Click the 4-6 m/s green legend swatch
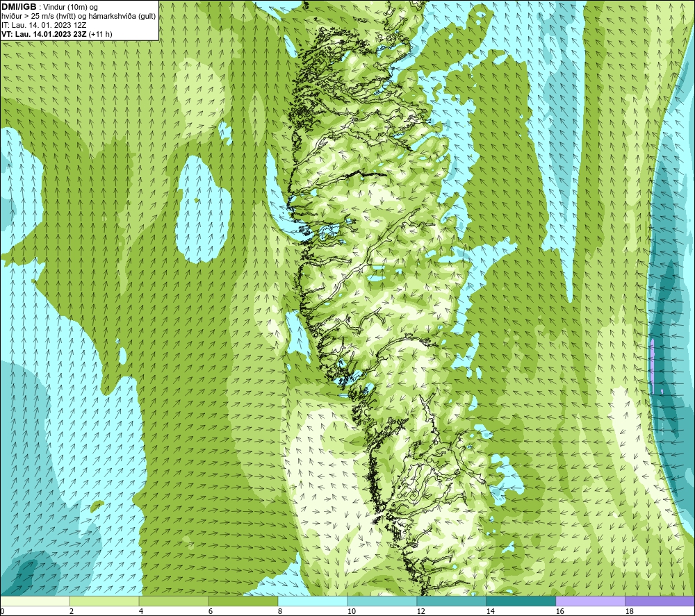Image resolution: width=695 pixels, height=616 pixels. click(174, 601)
